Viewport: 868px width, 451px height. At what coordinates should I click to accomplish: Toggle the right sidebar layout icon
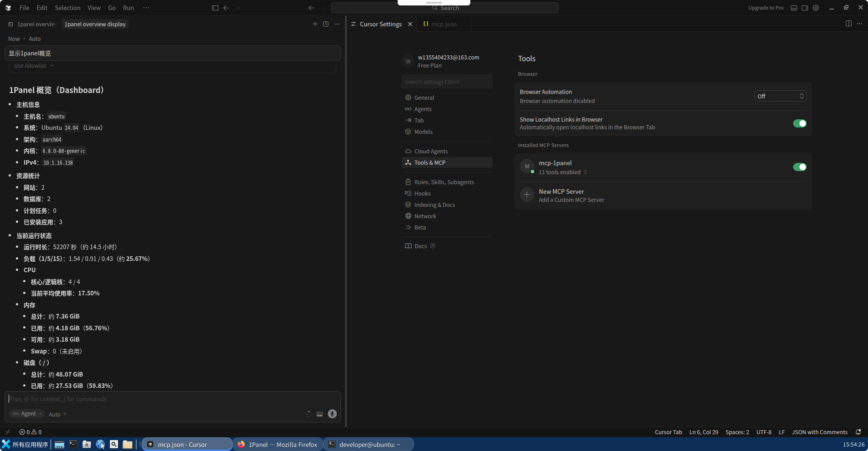click(805, 8)
